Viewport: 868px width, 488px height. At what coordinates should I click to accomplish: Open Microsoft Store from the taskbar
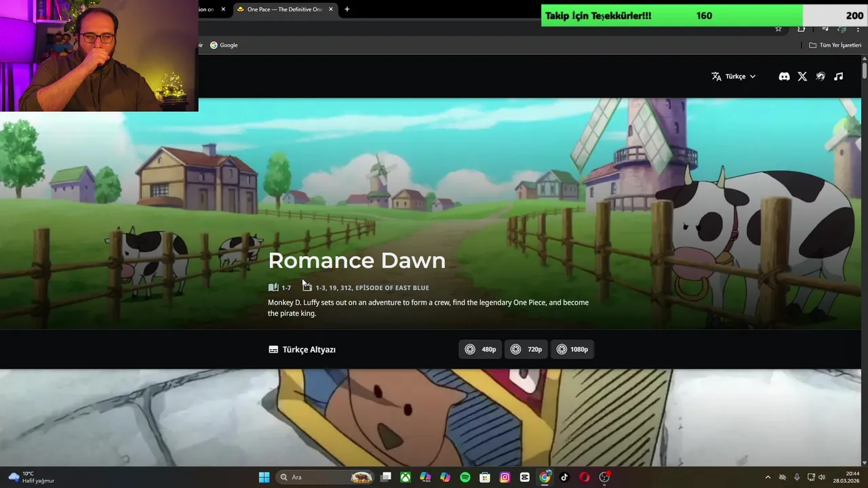485,477
